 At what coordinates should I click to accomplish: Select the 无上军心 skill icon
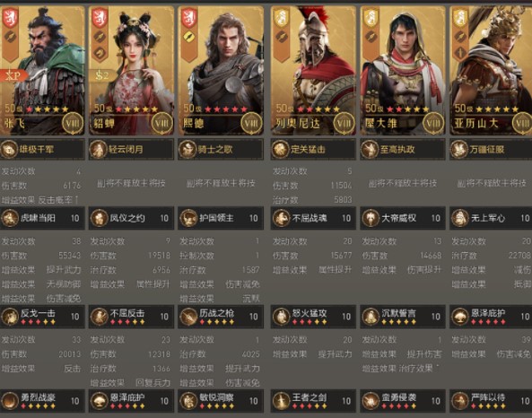tap(459, 218)
